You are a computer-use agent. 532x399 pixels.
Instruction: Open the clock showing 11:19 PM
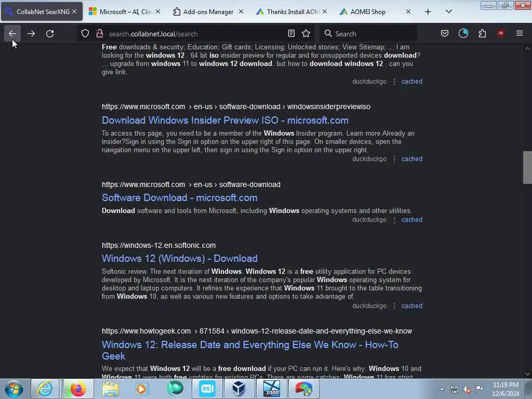[506, 389]
